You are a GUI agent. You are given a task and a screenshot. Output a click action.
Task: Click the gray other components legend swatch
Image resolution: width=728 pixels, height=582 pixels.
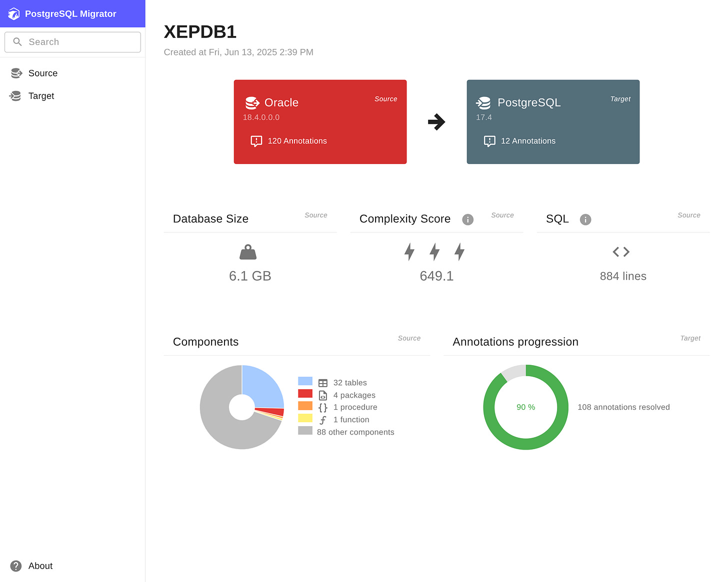305,431
